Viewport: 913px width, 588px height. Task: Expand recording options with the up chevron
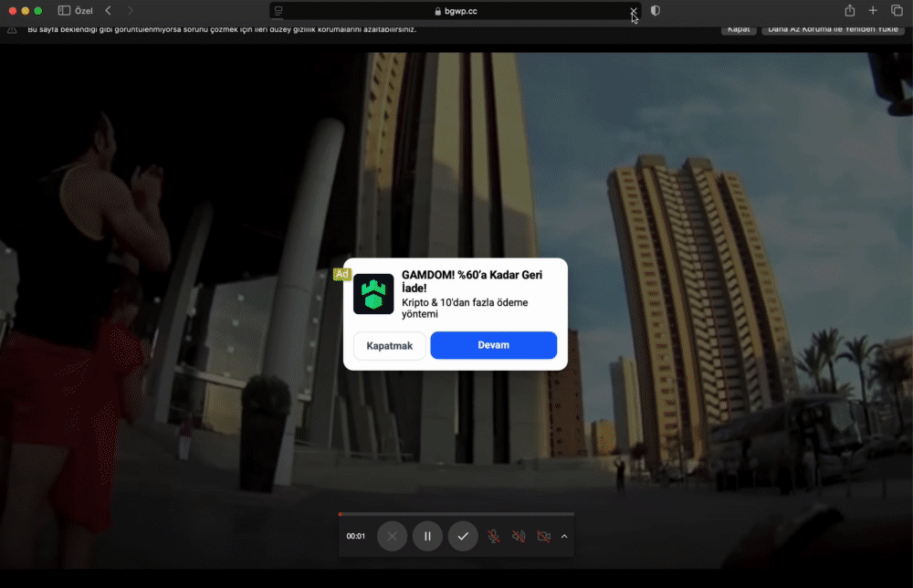(564, 536)
